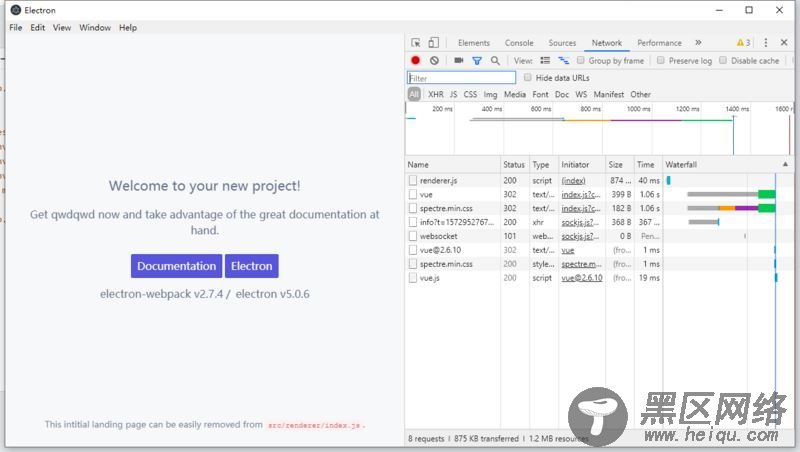Screen dimensions: 800x452
Task: Switch to the Console tab
Action: click(x=519, y=43)
